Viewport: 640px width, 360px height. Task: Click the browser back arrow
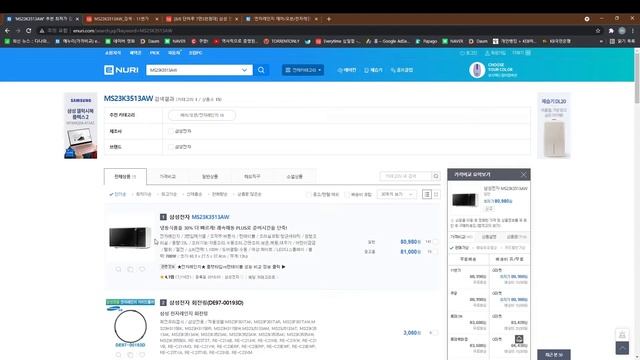pyautogui.click(x=7, y=31)
